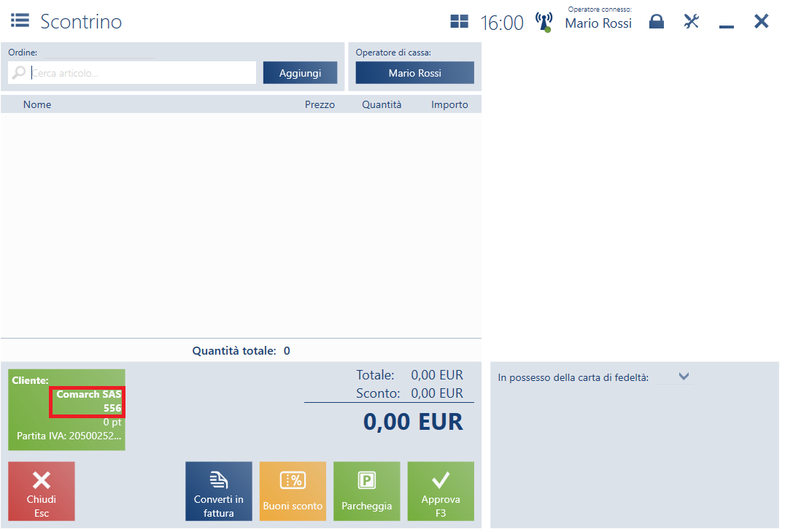Sort by the Nome column header
The height and width of the screenshot is (532, 785).
point(37,104)
